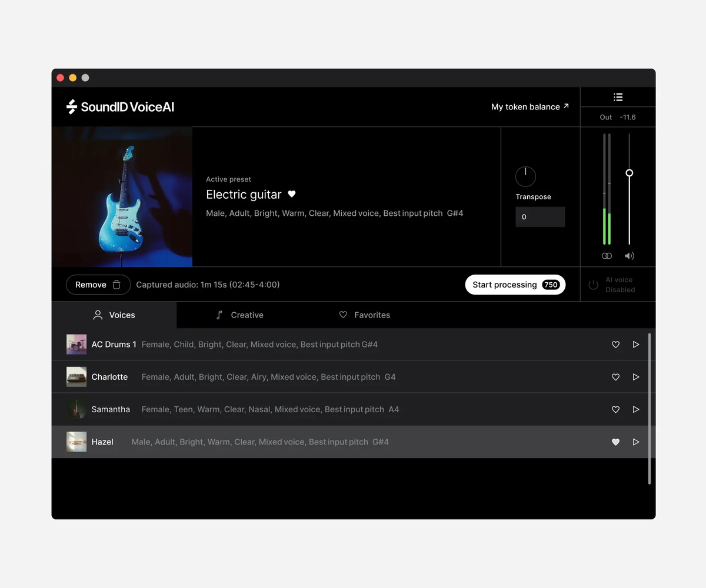The image size is (706, 588).
Task: Preview the AC Drums 1 voice
Action: pos(636,345)
